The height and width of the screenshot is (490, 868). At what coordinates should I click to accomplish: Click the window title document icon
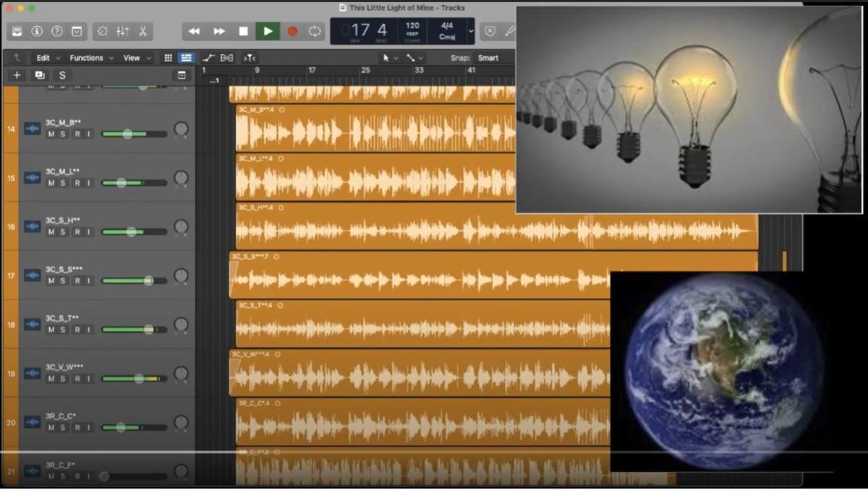343,8
